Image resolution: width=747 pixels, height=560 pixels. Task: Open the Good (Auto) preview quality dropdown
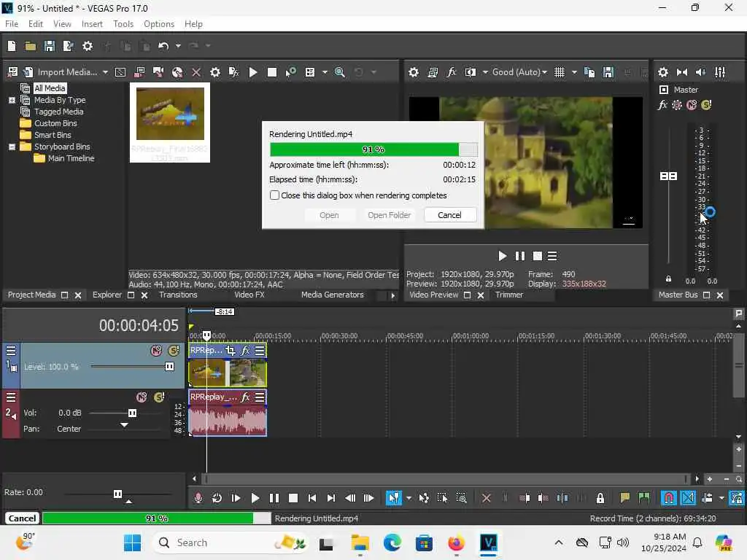(519, 72)
